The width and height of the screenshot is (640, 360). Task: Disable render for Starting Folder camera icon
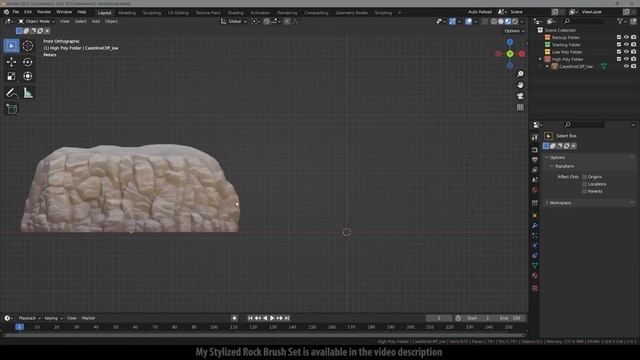633,44
